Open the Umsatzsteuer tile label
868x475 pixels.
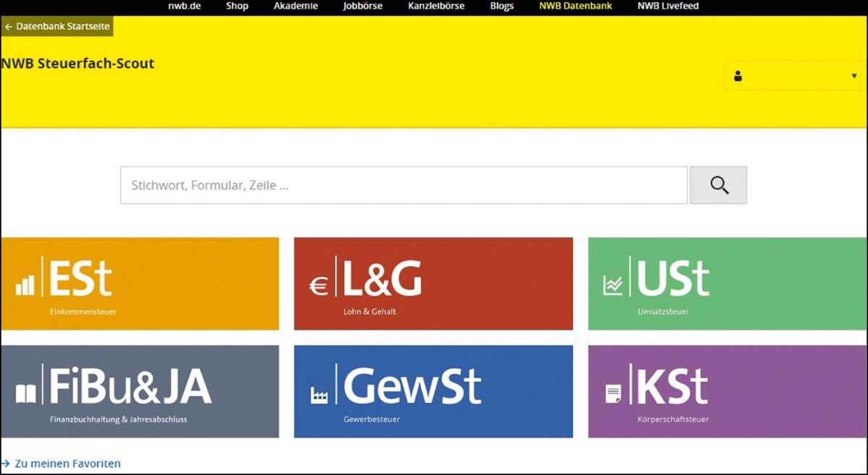click(x=663, y=312)
